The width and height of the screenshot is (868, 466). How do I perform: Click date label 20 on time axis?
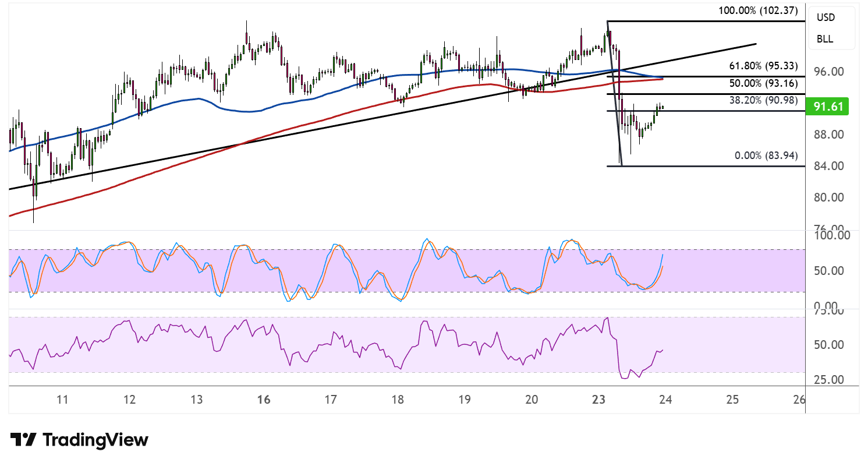pyautogui.click(x=532, y=400)
